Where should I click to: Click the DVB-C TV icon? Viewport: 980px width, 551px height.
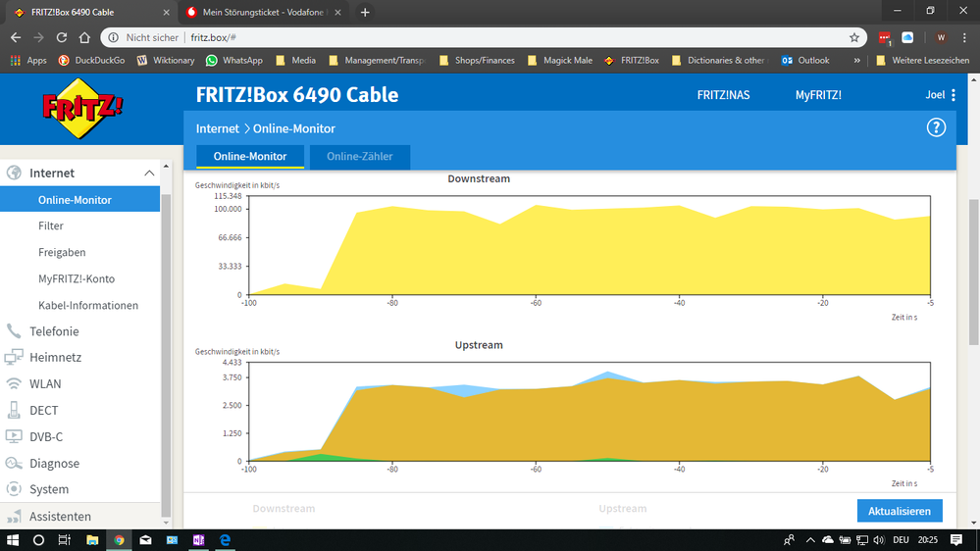pyautogui.click(x=14, y=436)
